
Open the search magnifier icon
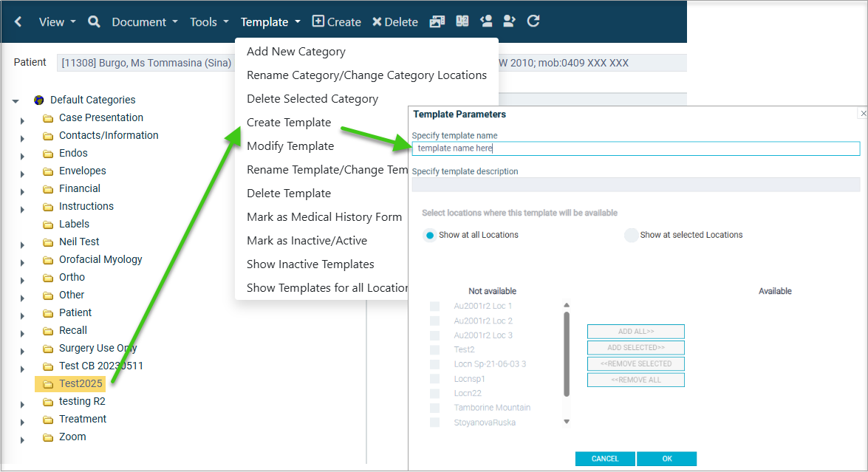click(94, 21)
